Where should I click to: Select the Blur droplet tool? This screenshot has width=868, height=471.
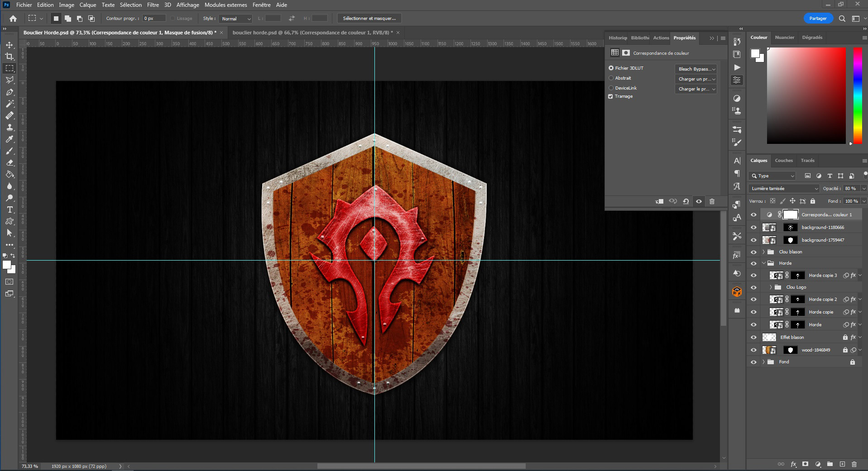coord(10,186)
